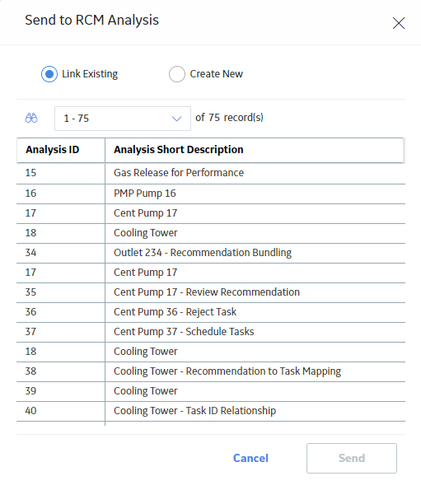Click Analysis ID 15 cell
The image size is (421, 504).
[61, 173]
